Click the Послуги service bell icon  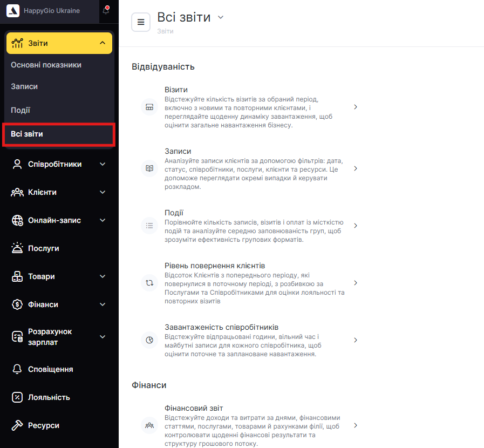[17, 248]
